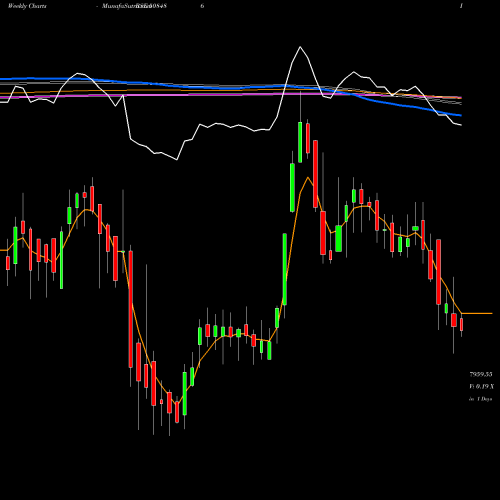Click the peak of the white indicator line
Viewport: 500px width, 500px height.
coord(300,47)
